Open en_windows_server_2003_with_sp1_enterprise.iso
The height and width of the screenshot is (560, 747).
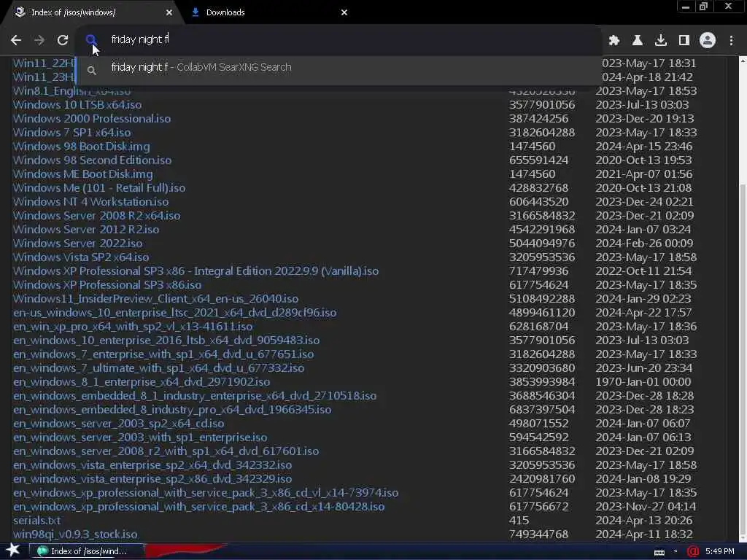click(140, 437)
